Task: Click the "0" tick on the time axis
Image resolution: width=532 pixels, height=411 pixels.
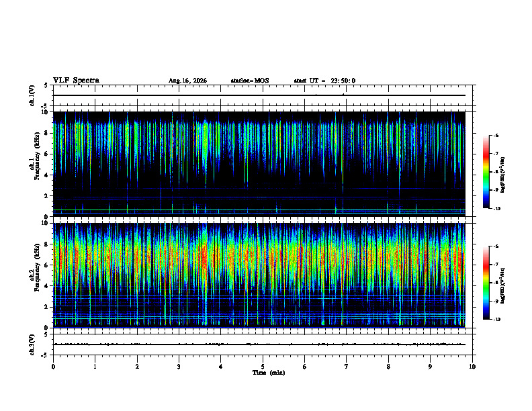Action: pos(53,367)
